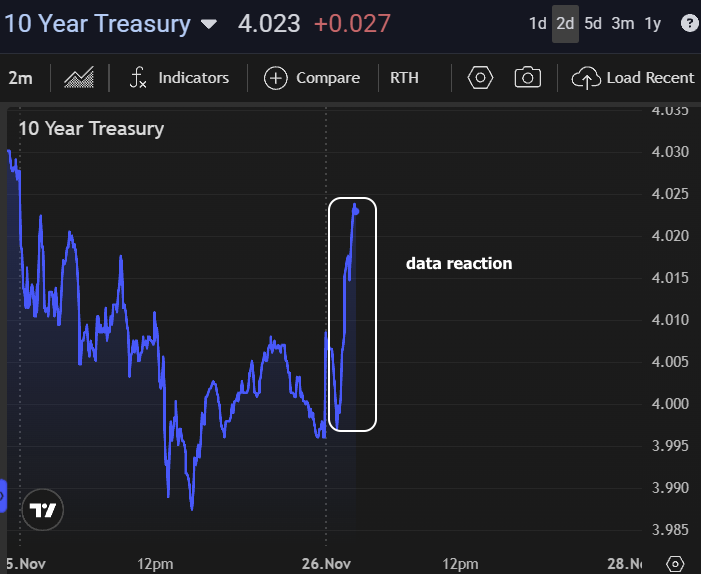Open help question mark icon
Image resolution: width=701 pixels, height=574 pixels.
pos(689,23)
